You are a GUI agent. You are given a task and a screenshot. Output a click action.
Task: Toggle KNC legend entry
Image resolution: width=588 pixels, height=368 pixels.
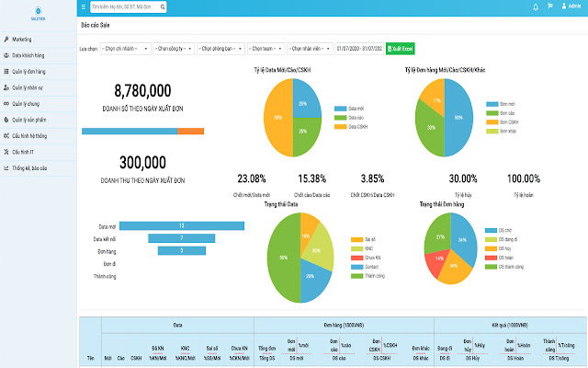tap(362, 248)
